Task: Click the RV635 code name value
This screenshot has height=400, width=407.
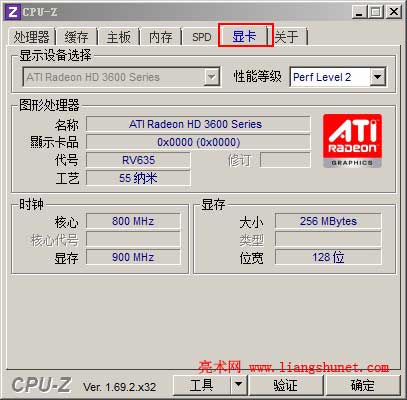Action: pos(138,160)
